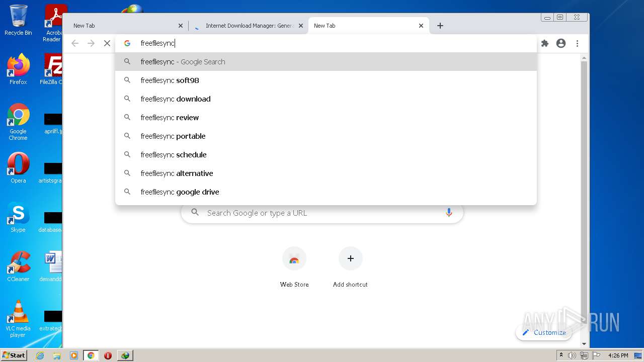Click the Customize button
The image size is (644, 362).
544,332
